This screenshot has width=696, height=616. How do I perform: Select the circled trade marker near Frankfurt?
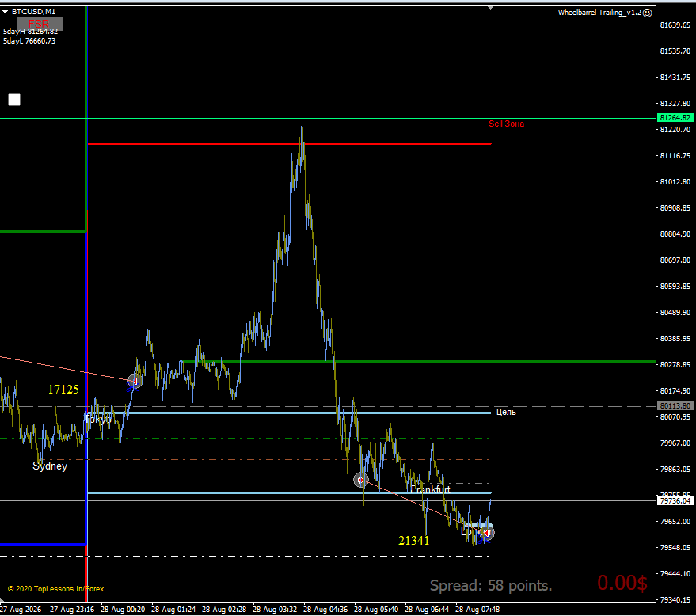[x=360, y=480]
